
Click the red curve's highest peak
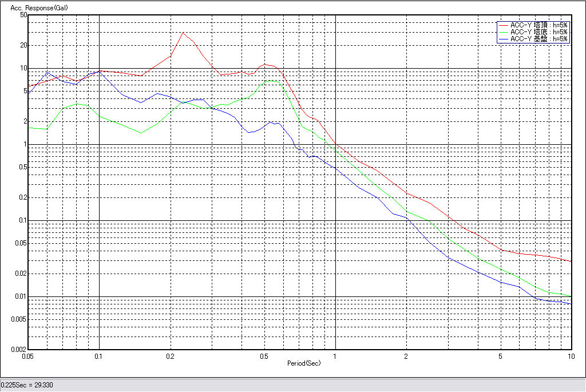pyautogui.click(x=183, y=33)
